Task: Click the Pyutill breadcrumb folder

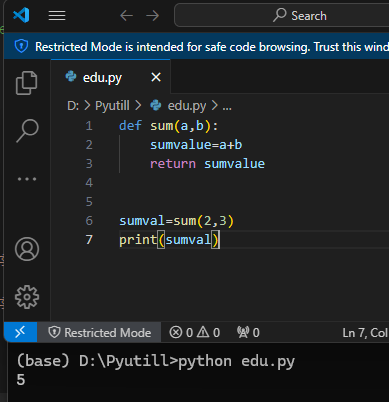Action: coord(112,106)
